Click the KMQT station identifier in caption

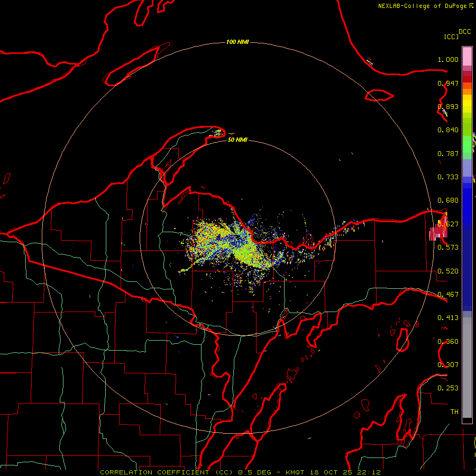(295, 472)
